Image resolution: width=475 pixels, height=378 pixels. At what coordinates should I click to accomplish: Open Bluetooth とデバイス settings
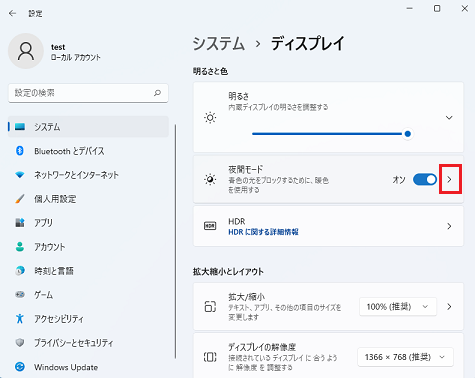88,151
